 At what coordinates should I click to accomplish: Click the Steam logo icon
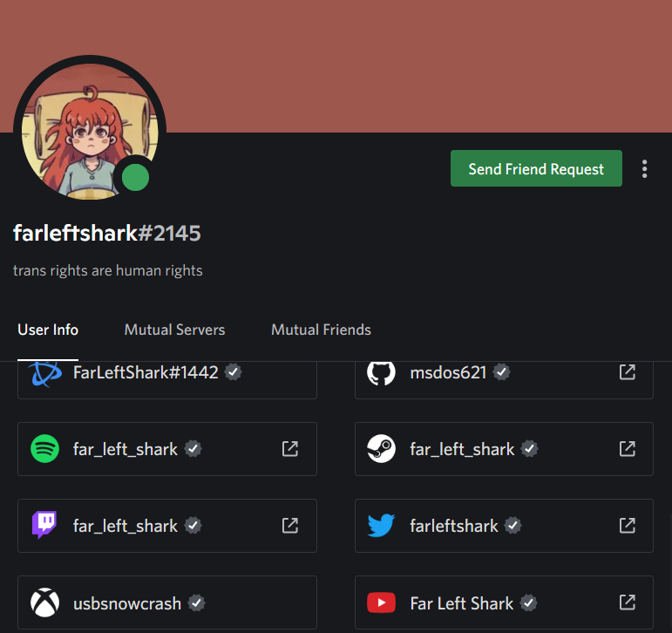click(382, 448)
